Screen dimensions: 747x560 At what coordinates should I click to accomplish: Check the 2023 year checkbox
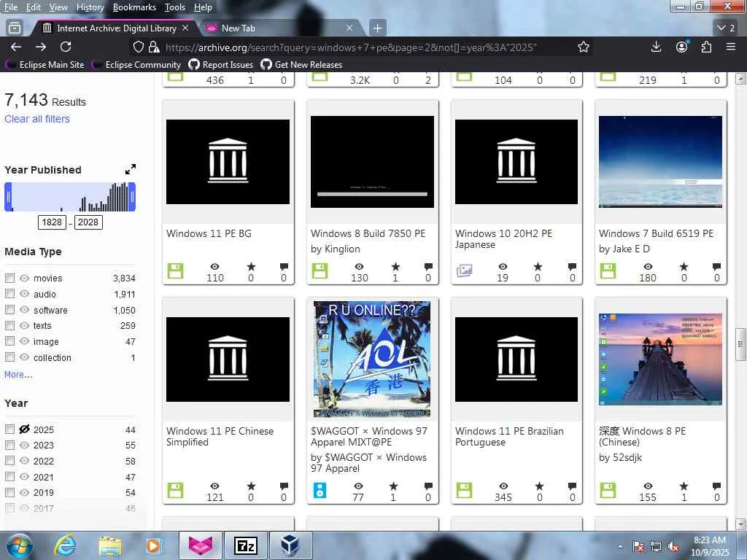tap(9, 446)
